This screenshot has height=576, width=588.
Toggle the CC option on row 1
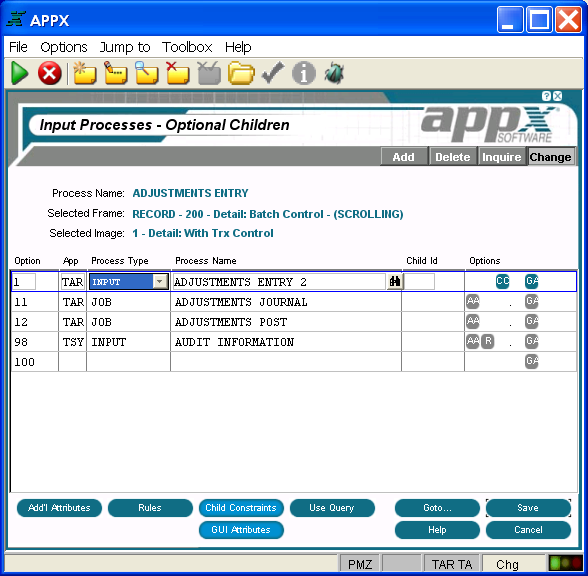502,281
